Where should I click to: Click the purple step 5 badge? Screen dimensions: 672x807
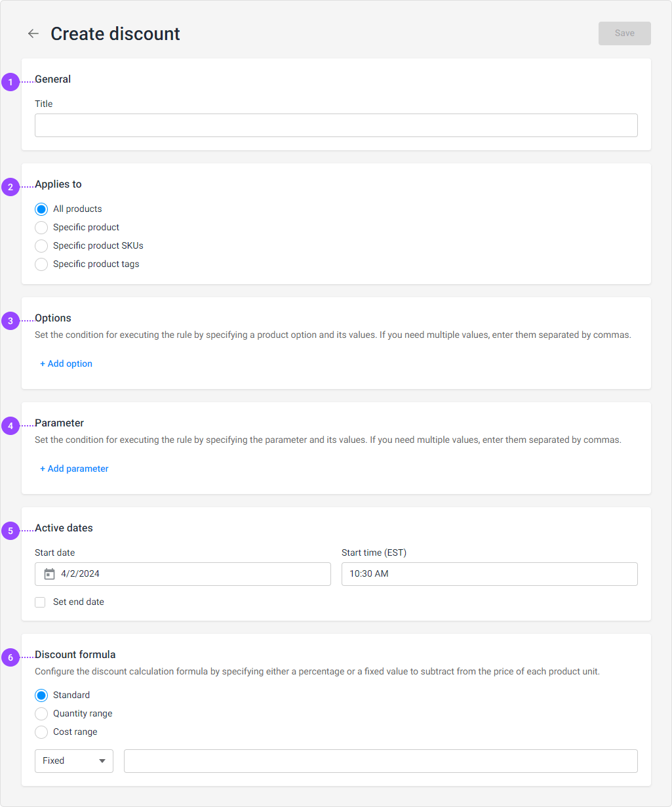[10, 531]
